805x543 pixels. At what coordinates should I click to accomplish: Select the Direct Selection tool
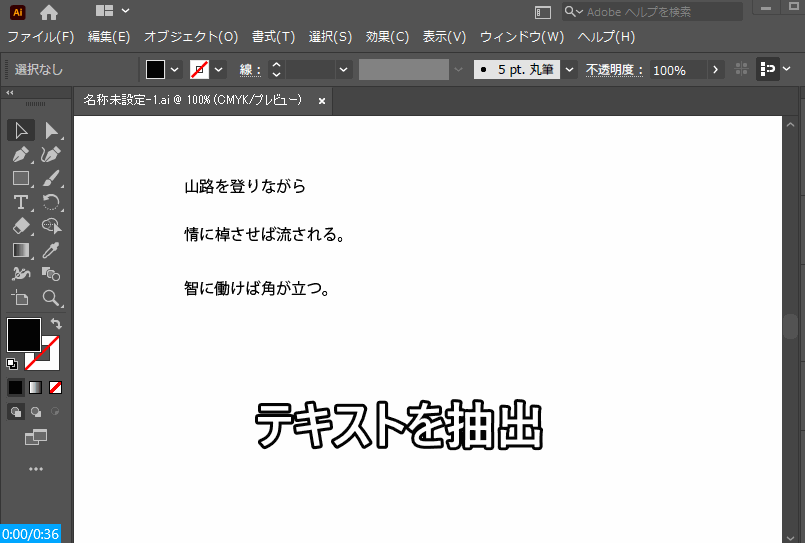51,130
